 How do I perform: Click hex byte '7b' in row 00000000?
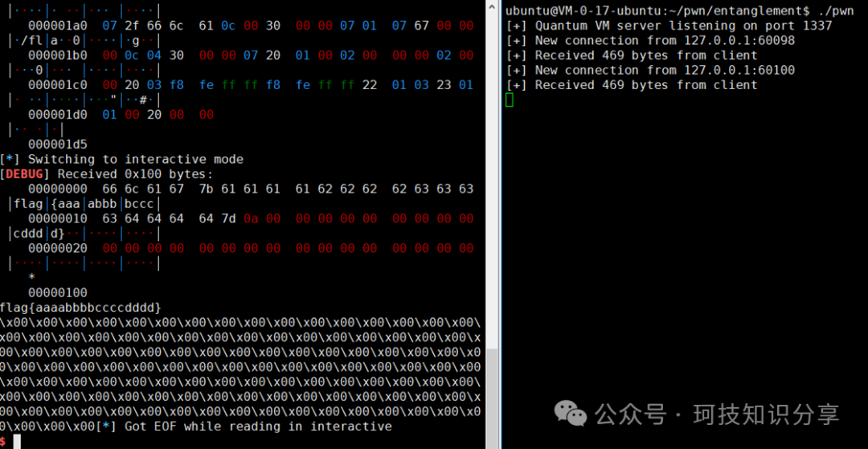206,189
